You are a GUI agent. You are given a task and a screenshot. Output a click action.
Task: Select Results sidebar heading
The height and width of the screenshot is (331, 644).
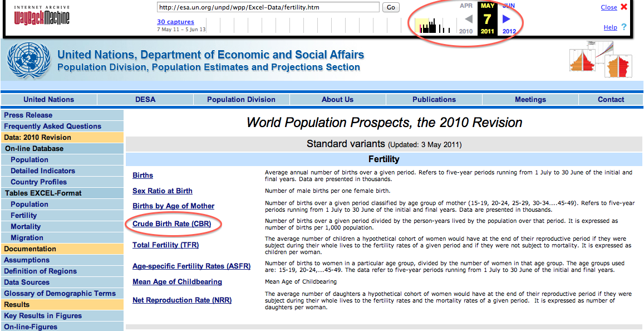point(17,305)
